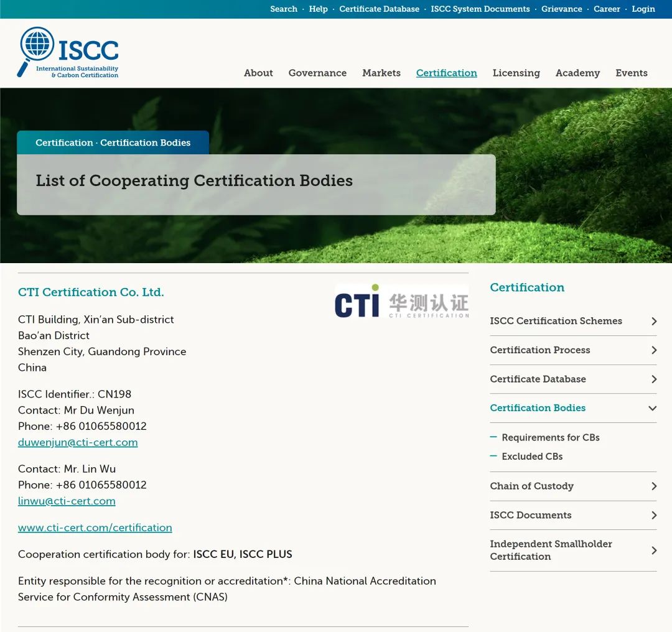Click the ISCC globe logo
This screenshot has width=672, height=632.
tap(68, 52)
